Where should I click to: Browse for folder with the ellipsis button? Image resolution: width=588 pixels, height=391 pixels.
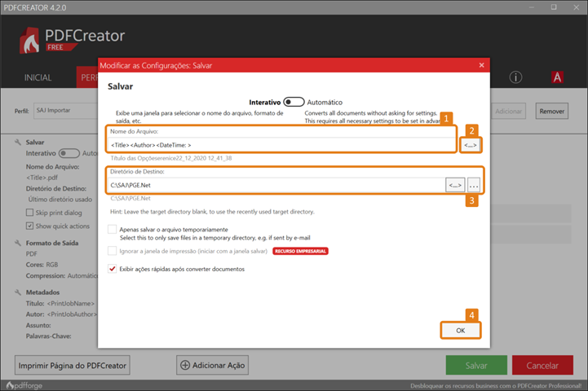(x=474, y=185)
